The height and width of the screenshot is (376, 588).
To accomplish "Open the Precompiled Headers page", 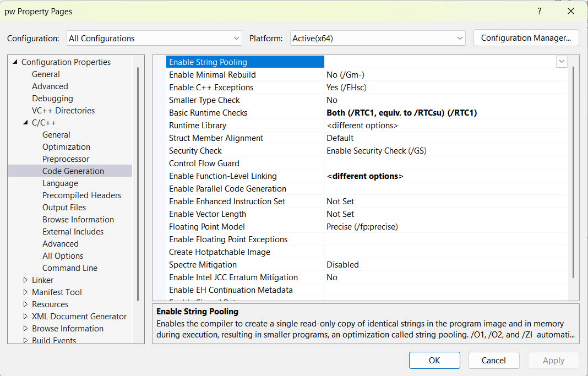I will coord(81,195).
